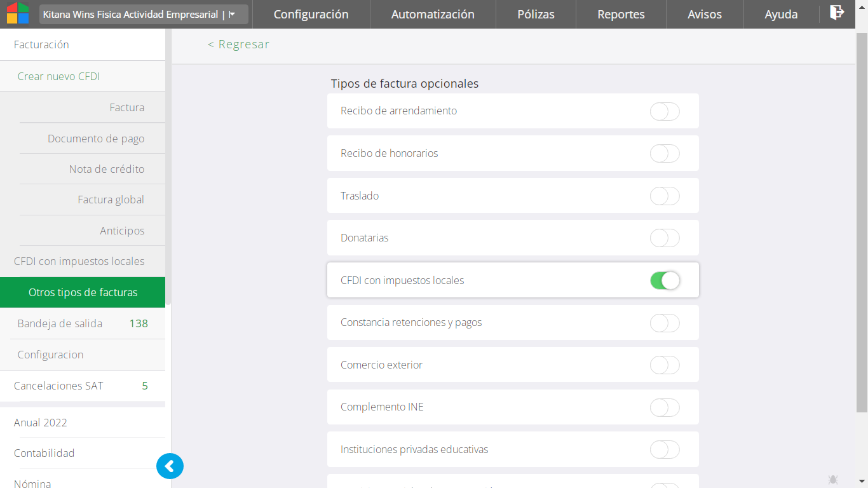Click the colorful app logo icon

coord(18,13)
